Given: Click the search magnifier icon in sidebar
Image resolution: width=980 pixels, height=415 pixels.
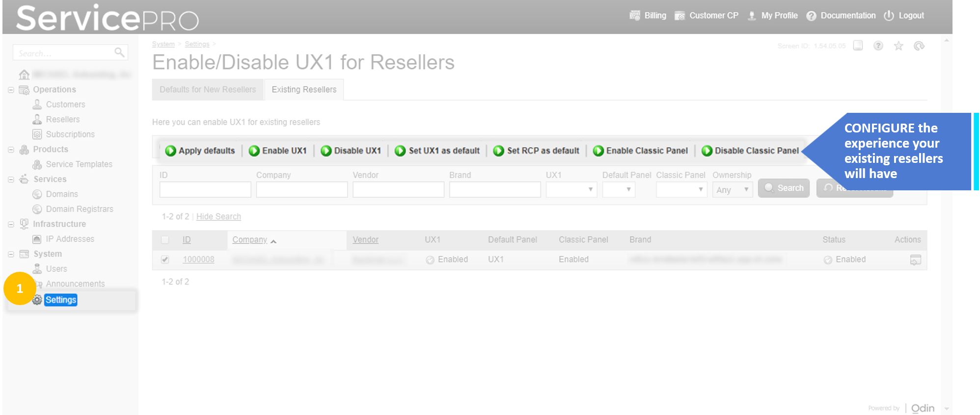Looking at the screenshot, I should 119,52.
